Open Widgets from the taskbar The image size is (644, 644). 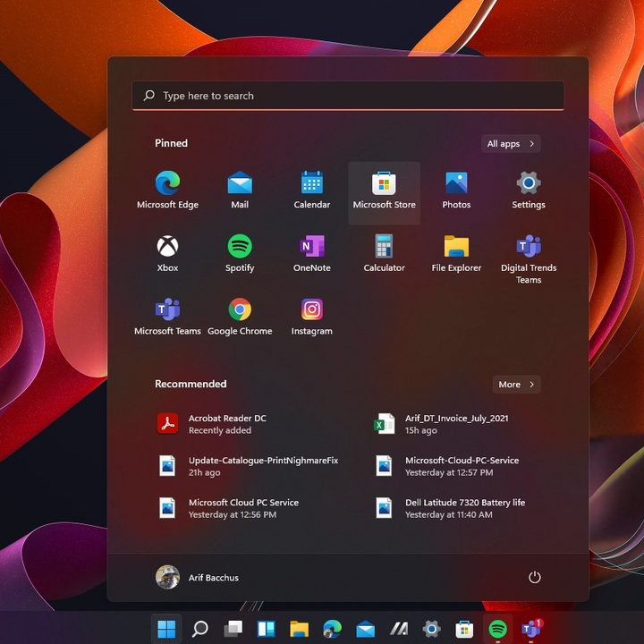pos(267,629)
